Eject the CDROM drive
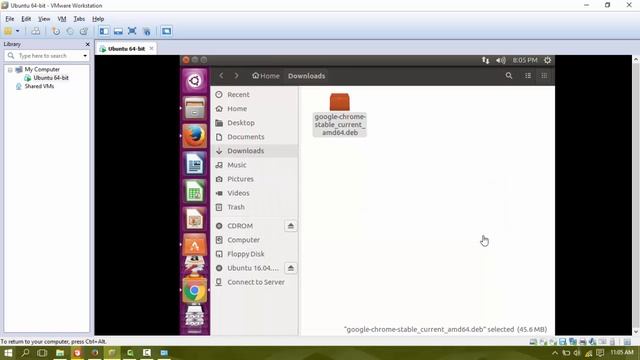The height and width of the screenshot is (360, 640). (291, 226)
